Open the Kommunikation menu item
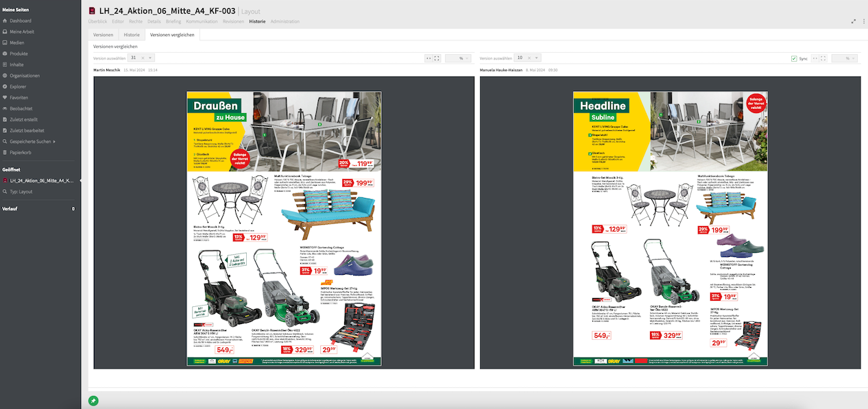Viewport: 868px width, 409px height. tap(202, 21)
